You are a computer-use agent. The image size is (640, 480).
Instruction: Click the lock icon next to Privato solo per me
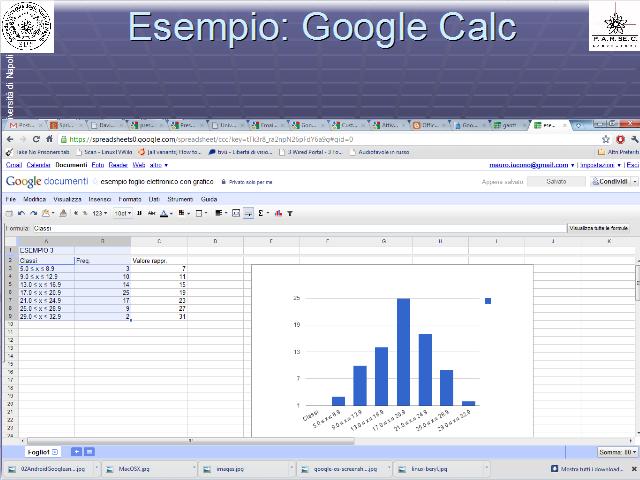click(224, 182)
